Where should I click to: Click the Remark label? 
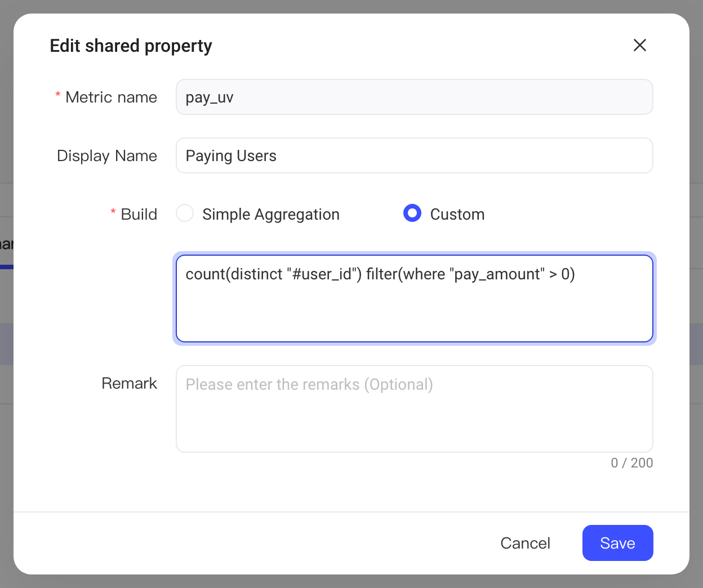pyautogui.click(x=130, y=383)
